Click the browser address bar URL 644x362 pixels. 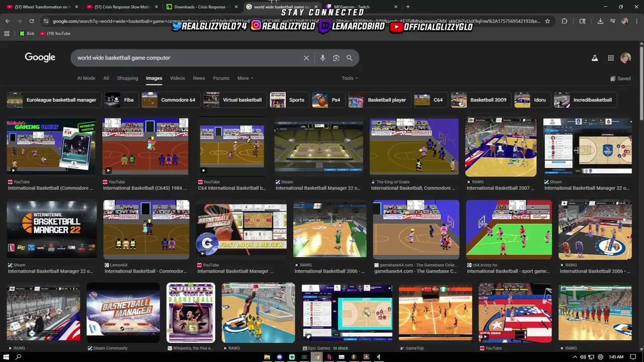tap(296, 21)
